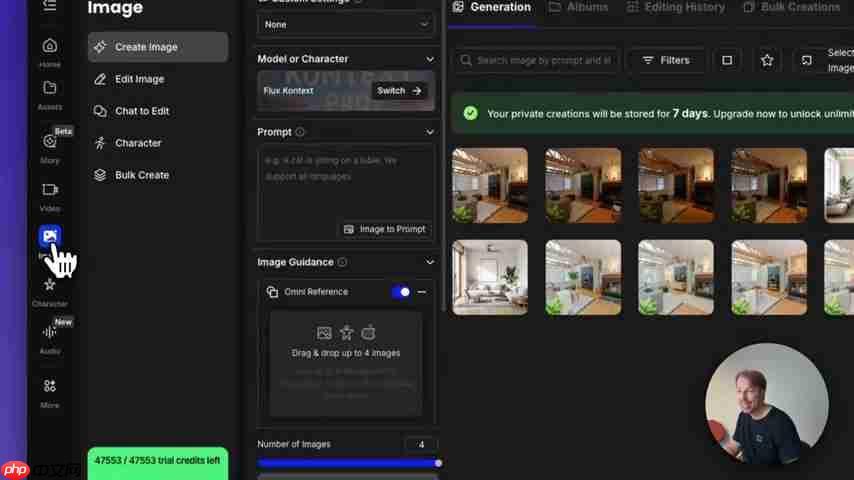Collapse the Prompt section
Screen dimensions: 854x480
pos(430,132)
